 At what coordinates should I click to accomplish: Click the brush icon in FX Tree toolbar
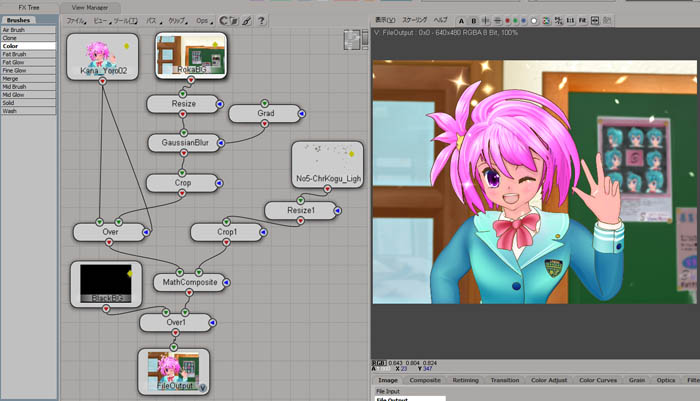pyautogui.click(x=247, y=20)
